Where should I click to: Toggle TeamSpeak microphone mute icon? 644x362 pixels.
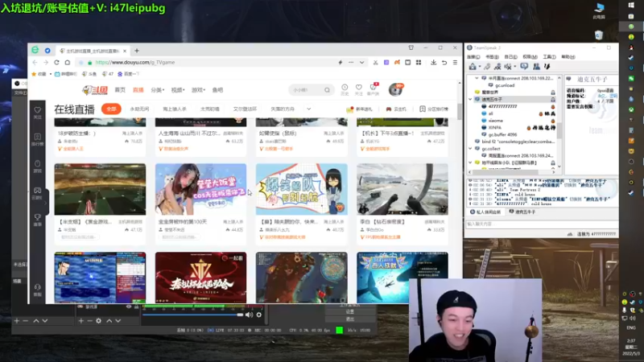click(497, 67)
